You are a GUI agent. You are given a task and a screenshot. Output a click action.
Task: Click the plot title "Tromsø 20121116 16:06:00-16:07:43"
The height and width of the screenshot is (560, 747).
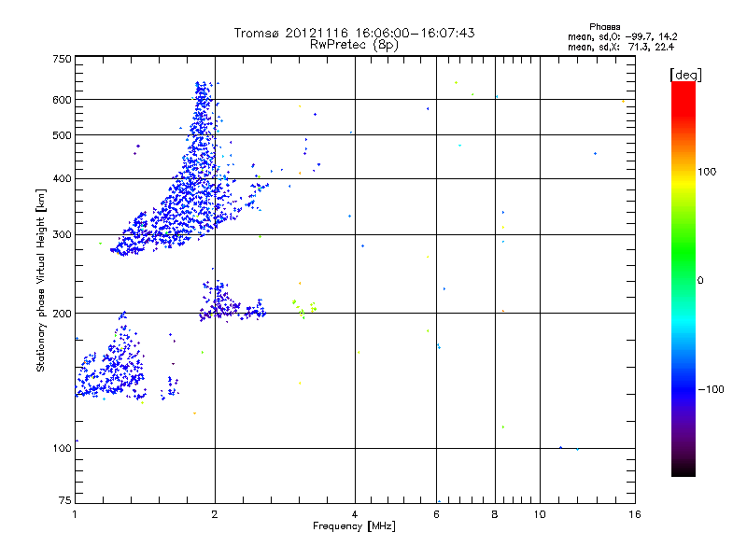(x=354, y=33)
